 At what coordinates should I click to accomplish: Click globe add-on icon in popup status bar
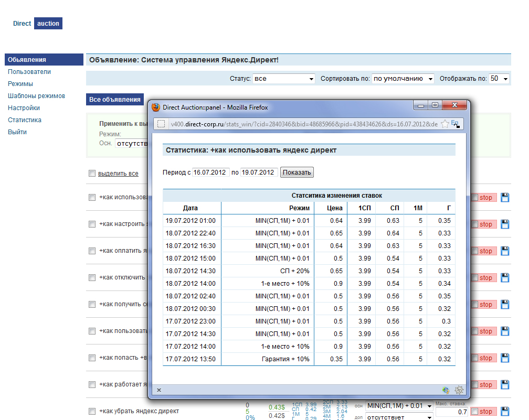pyautogui.click(x=446, y=390)
